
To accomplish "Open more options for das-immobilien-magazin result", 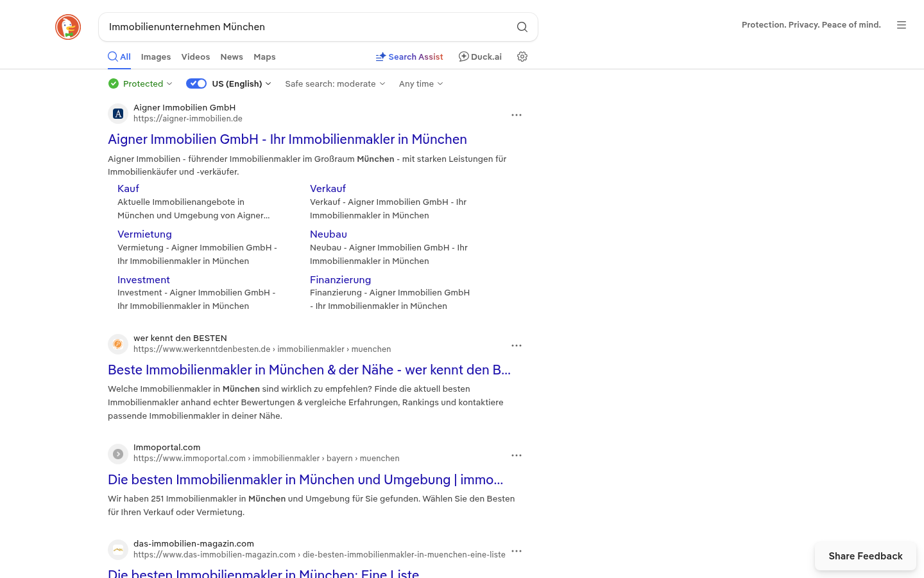I will point(517,551).
